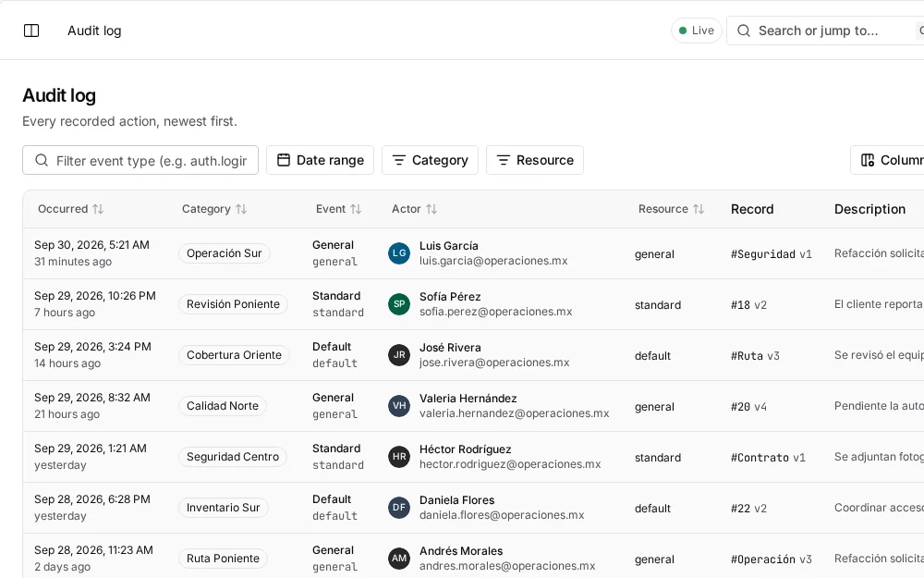Open record #20 v4

coord(748,406)
